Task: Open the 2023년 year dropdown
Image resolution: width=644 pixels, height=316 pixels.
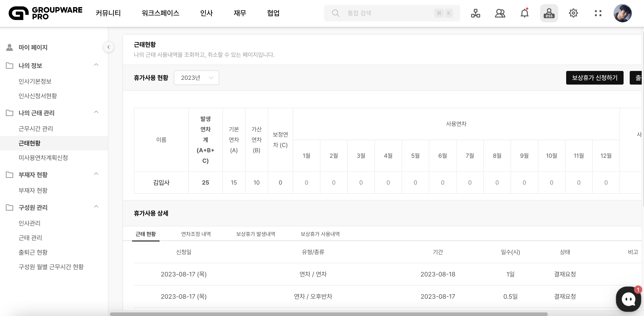Action: (x=196, y=78)
